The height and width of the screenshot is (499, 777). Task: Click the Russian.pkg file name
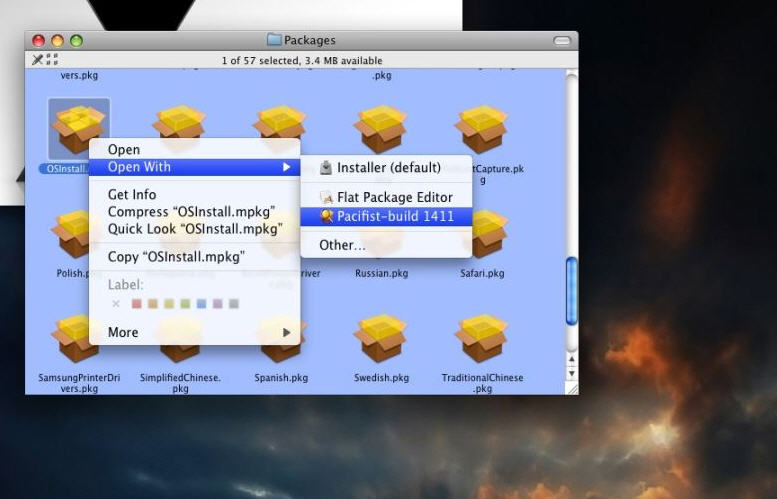point(382,273)
